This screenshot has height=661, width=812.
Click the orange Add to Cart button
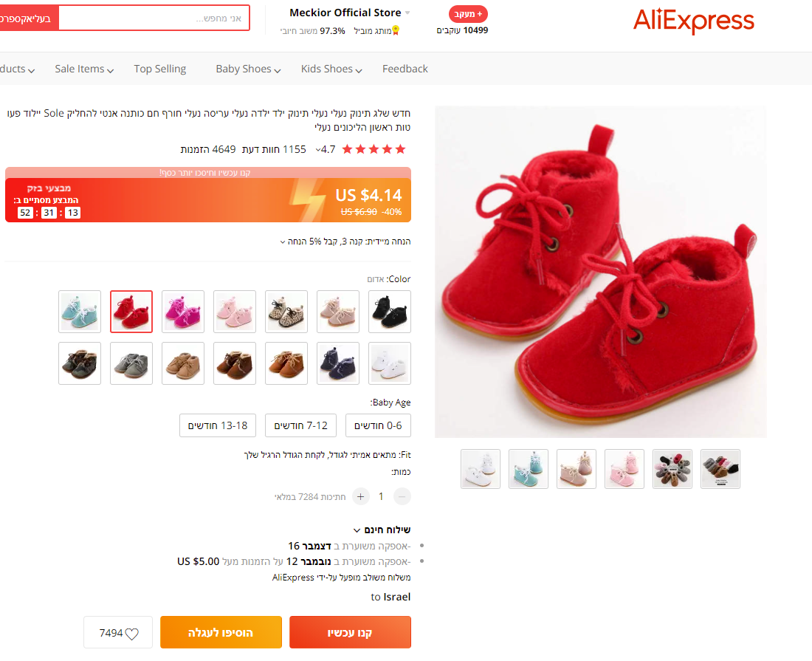click(x=221, y=632)
